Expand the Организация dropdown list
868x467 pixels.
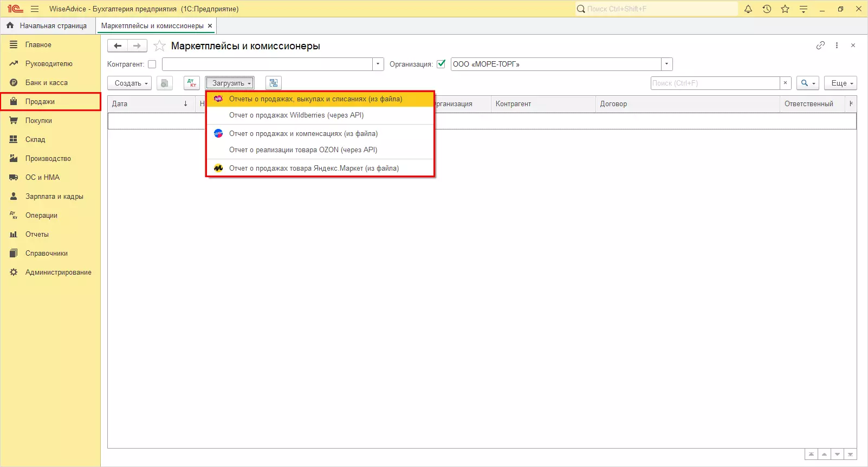[667, 64]
